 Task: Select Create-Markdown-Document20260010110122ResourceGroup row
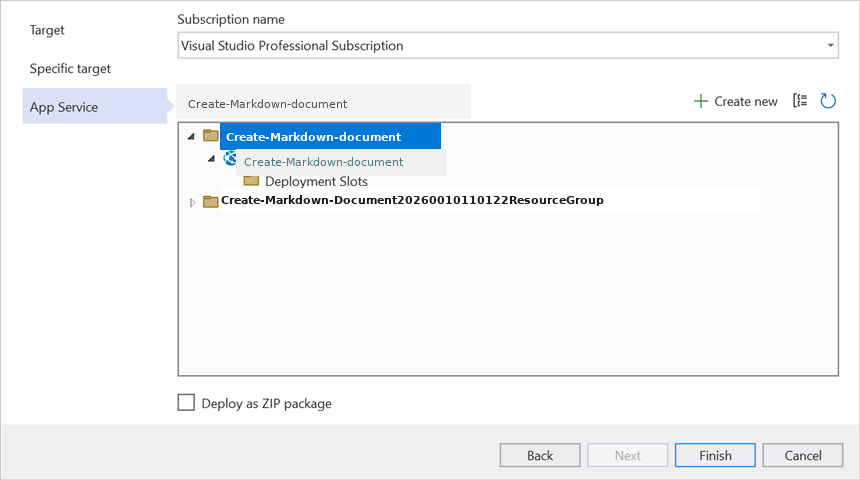412,200
